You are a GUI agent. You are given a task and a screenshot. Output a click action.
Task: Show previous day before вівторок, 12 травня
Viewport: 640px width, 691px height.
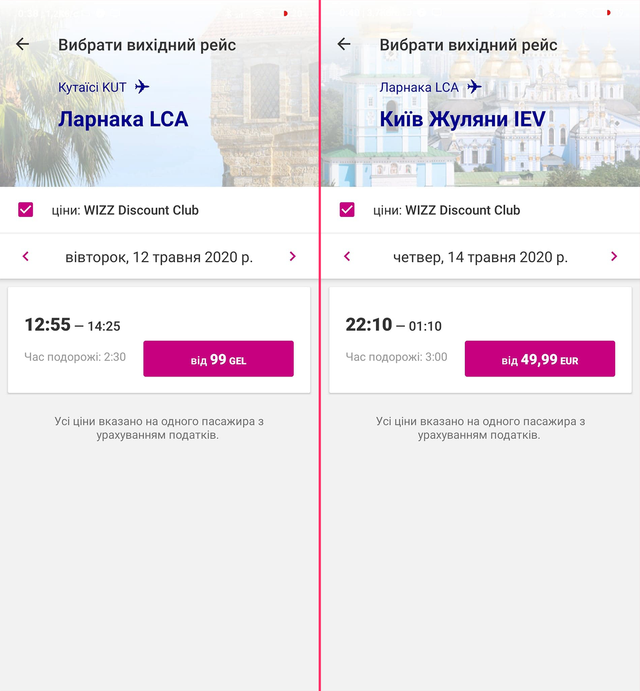26,257
